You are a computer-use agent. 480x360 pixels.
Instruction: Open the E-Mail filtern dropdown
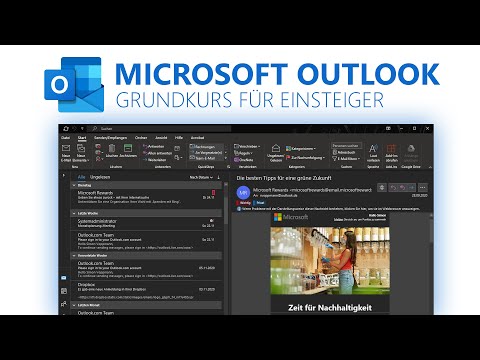346,159
